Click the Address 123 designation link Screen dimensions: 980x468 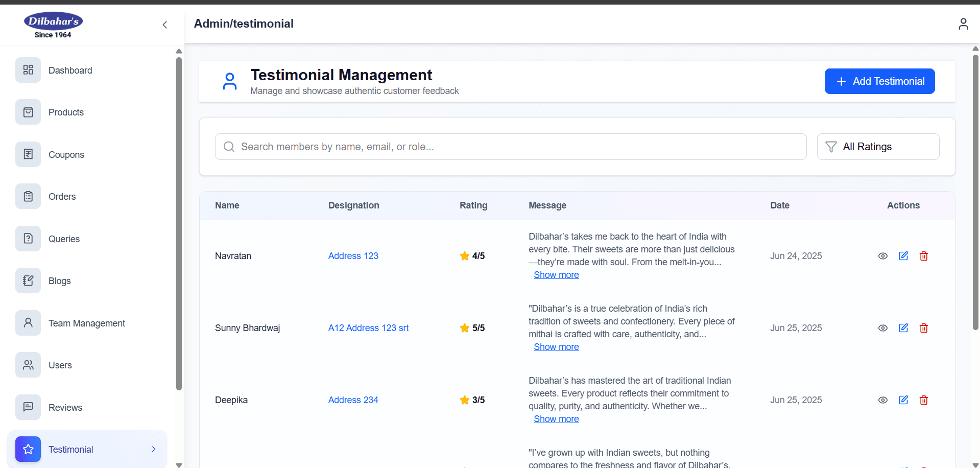point(353,256)
